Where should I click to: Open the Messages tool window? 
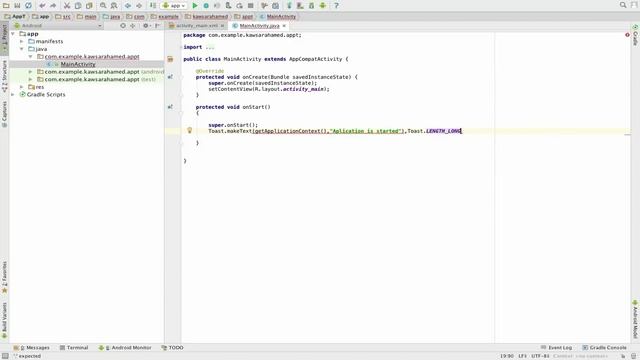coord(31,347)
